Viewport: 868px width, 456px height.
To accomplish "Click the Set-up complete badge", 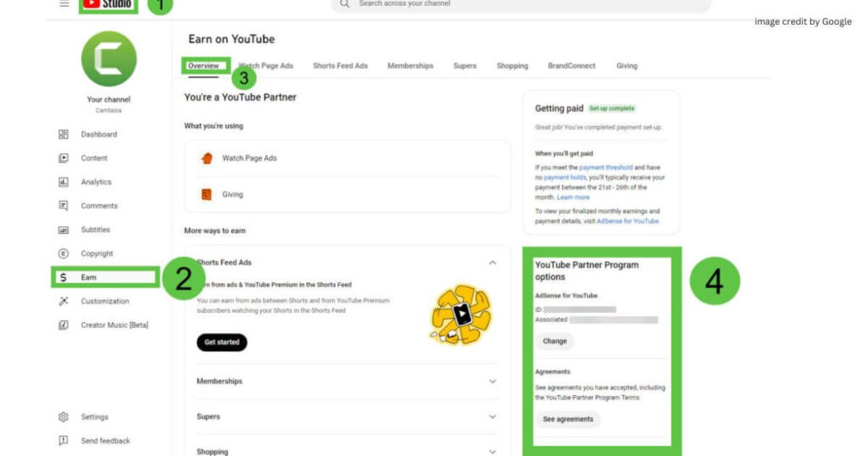I will [612, 108].
